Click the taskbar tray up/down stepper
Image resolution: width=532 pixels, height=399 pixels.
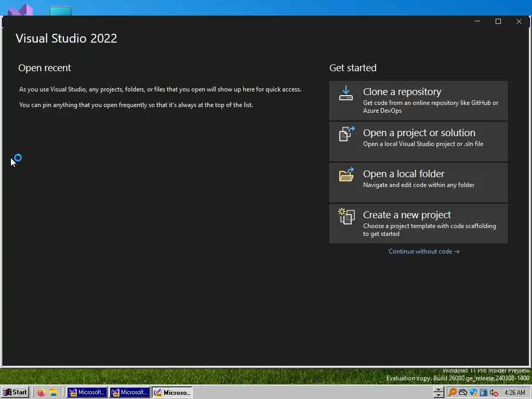click(438, 393)
